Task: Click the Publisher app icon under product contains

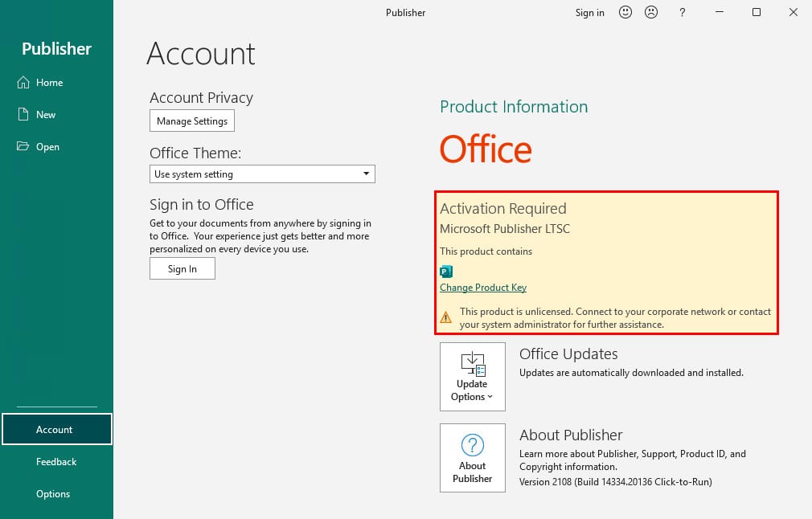Action: [446, 271]
